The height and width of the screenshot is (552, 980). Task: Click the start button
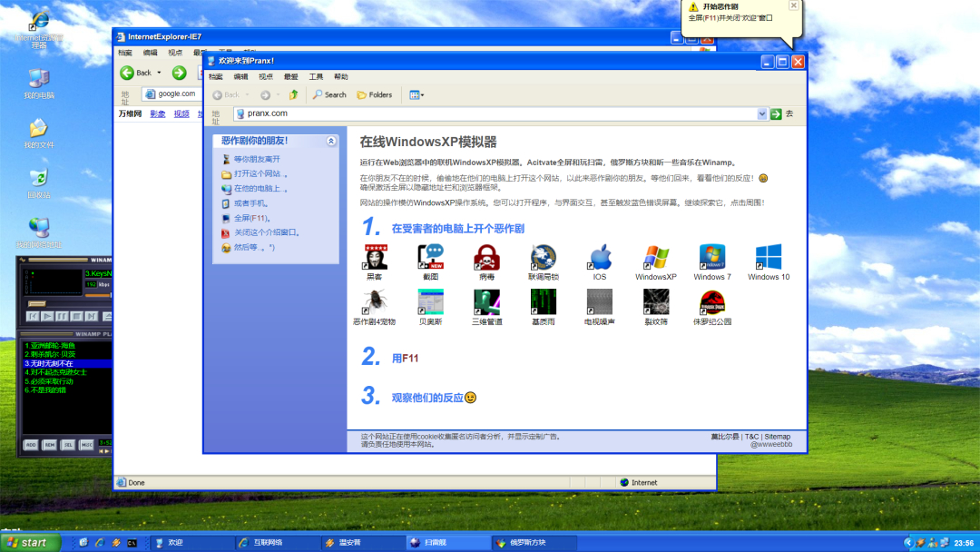tap(30, 543)
